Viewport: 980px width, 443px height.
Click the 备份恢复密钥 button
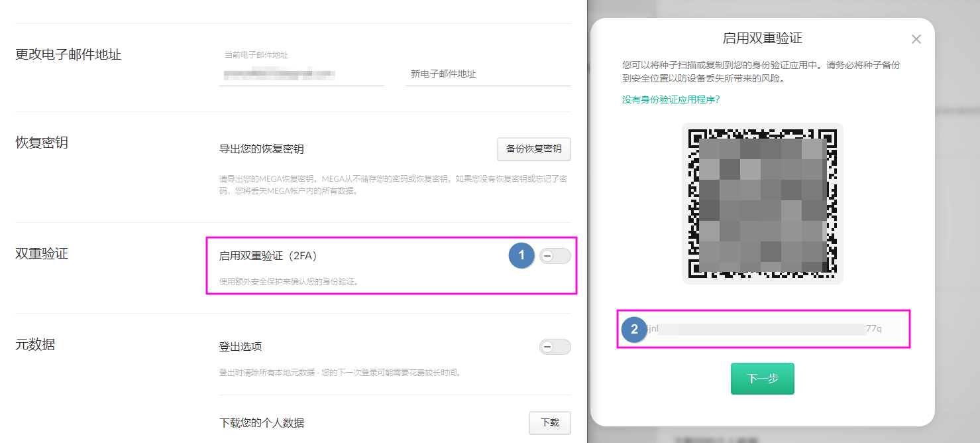tap(533, 149)
